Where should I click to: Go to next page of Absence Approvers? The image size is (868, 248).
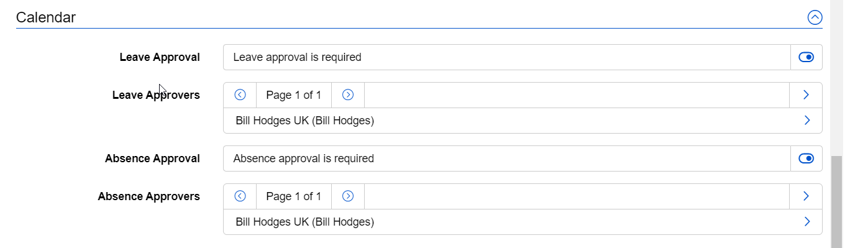(348, 196)
